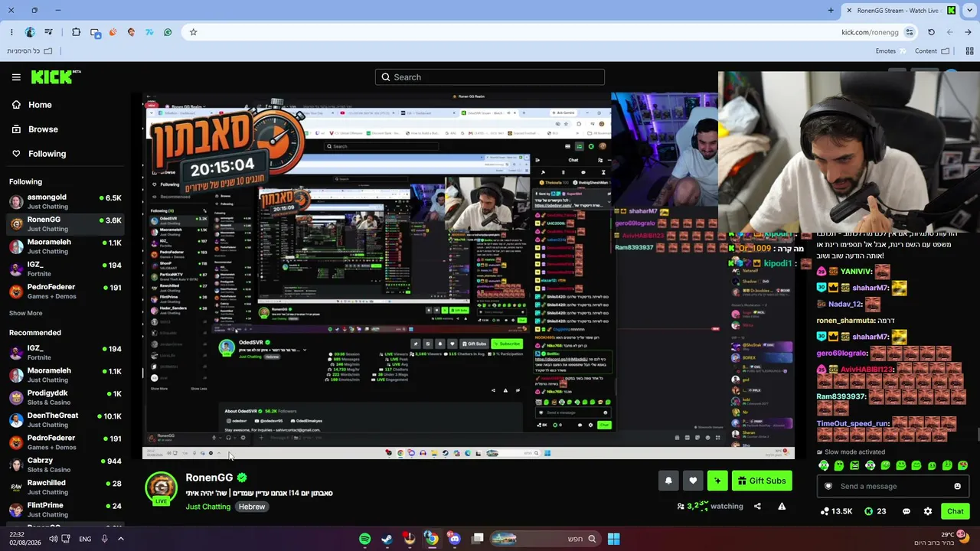Open the Just Chatting category link
The image size is (980, 551).
[x=207, y=507]
